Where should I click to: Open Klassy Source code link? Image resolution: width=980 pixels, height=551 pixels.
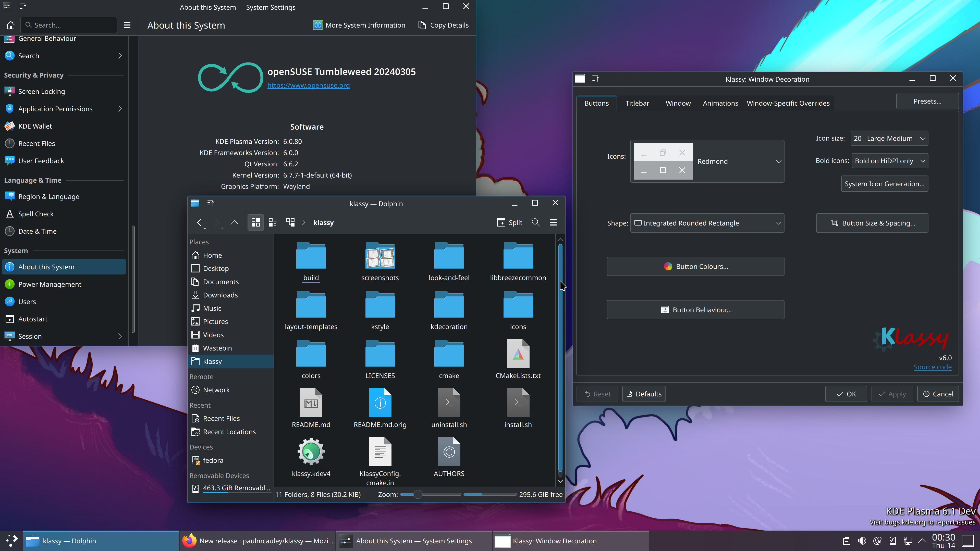click(933, 367)
